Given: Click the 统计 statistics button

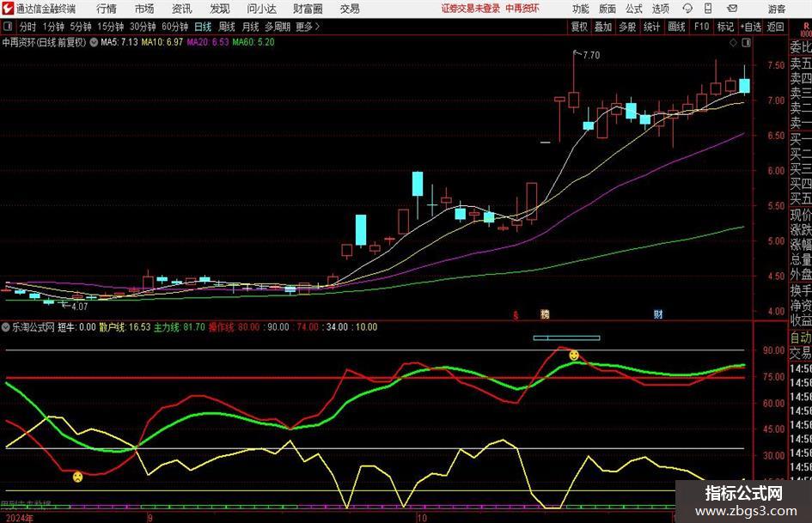Looking at the screenshot, I should 651,27.
